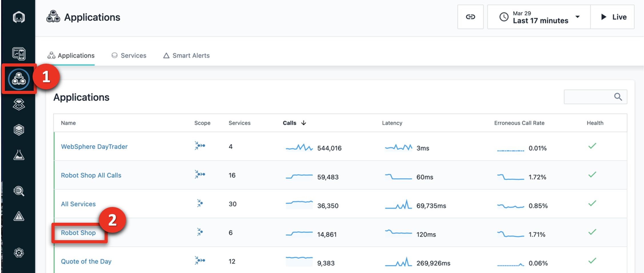This screenshot has height=273, width=644.
Task: Click the 60ms latency value
Action: (425, 177)
